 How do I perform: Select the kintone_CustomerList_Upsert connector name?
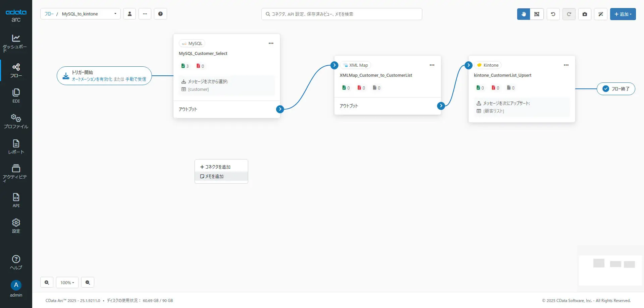point(502,75)
